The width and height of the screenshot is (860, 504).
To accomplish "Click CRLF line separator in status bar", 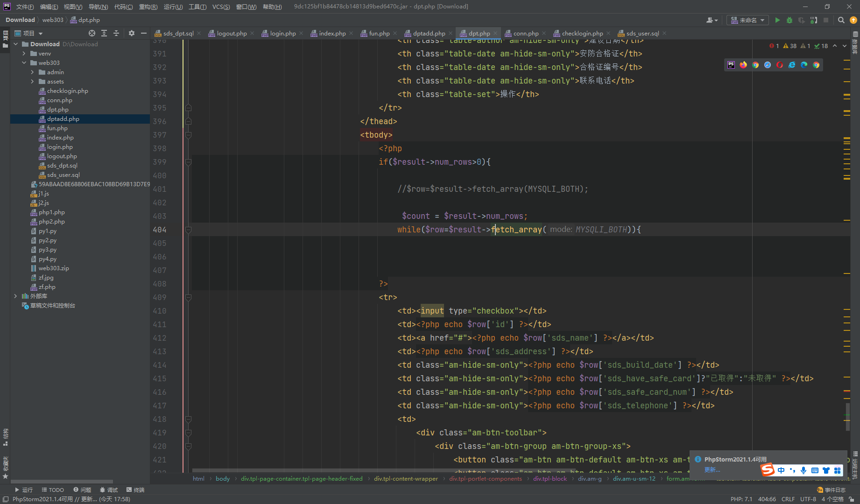I will pyautogui.click(x=788, y=499).
